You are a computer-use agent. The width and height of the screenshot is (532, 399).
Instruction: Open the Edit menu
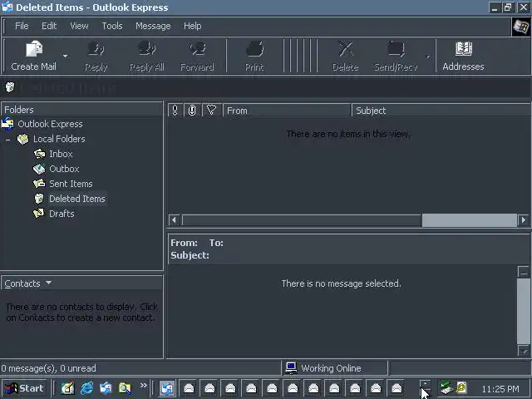[49, 26]
